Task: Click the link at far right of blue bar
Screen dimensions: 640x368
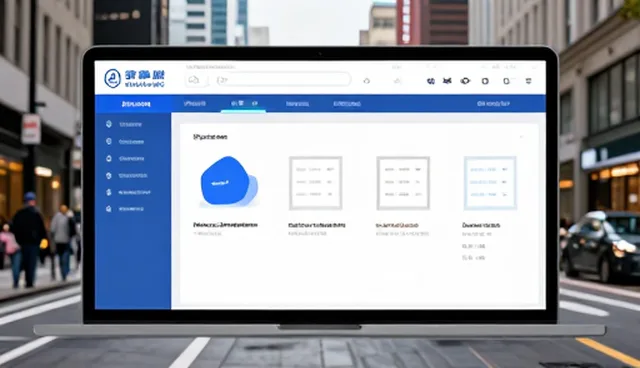Action: (x=493, y=104)
